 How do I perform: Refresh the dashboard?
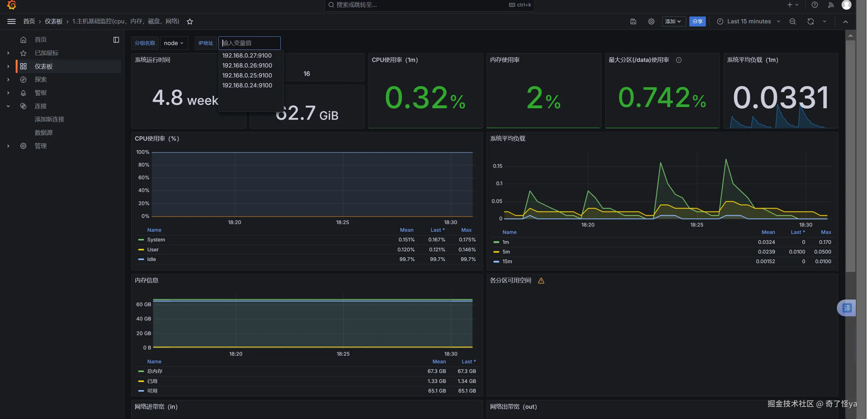(810, 21)
